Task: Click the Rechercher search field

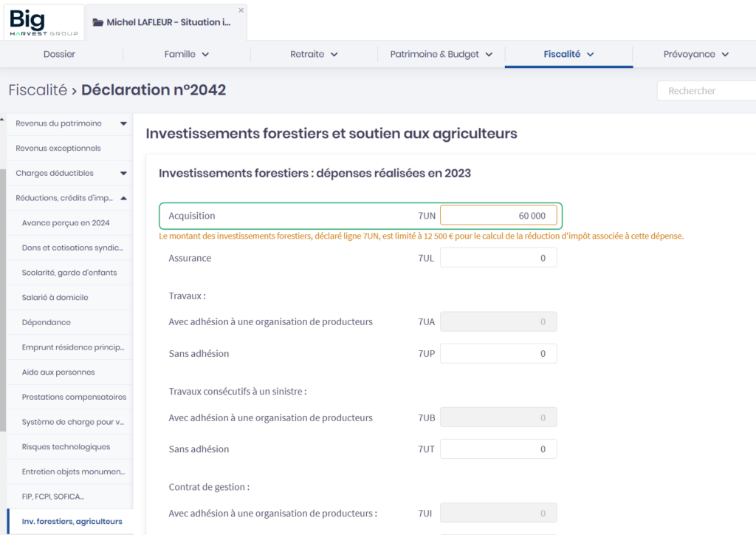Action: (x=706, y=91)
